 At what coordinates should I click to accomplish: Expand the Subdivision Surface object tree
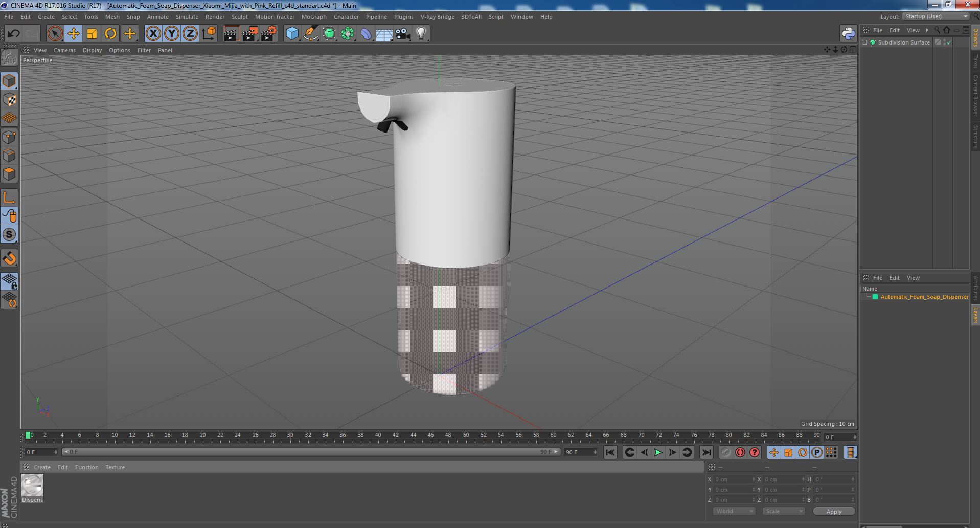tap(864, 42)
